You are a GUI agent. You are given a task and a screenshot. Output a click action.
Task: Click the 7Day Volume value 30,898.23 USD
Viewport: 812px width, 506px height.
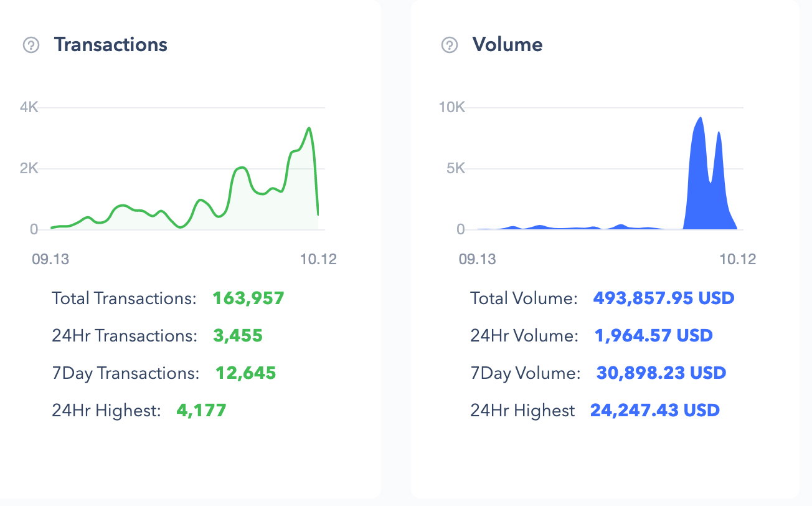(x=661, y=373)
